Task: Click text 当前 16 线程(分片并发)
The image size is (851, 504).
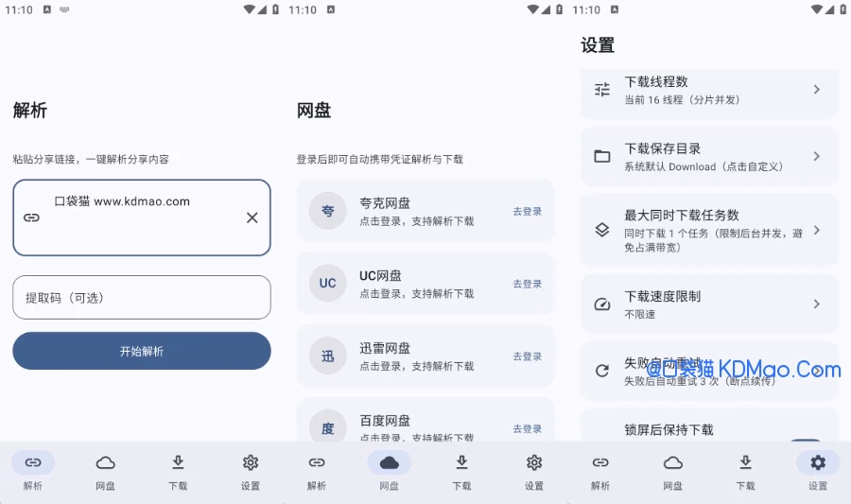Action: (x=682, y=100)
